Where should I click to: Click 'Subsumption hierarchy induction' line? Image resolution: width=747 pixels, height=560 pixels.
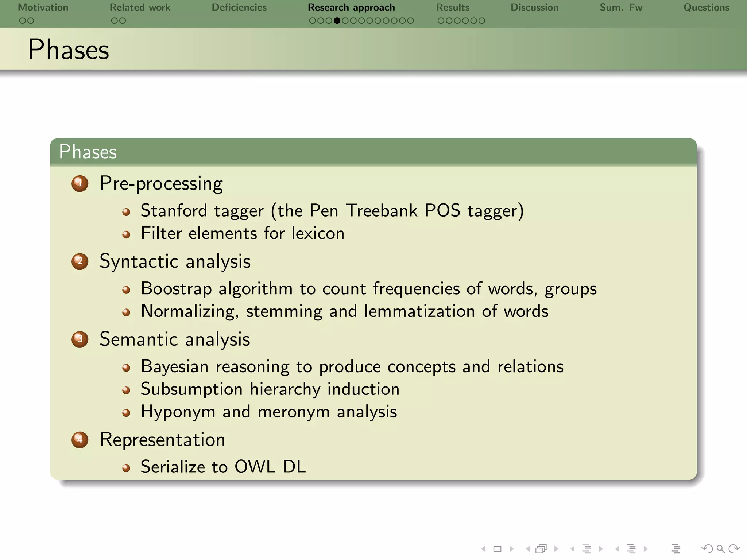coord(270,389)
